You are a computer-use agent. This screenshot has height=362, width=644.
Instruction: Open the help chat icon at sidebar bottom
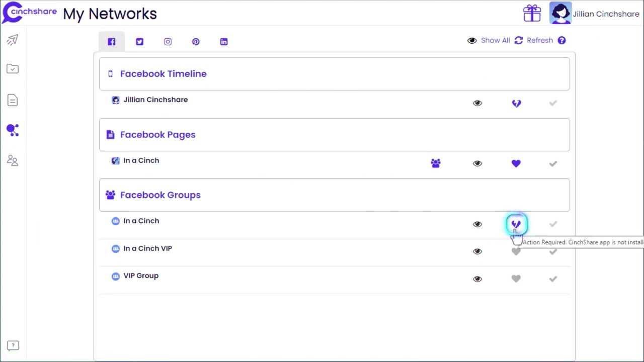point(13,345)
